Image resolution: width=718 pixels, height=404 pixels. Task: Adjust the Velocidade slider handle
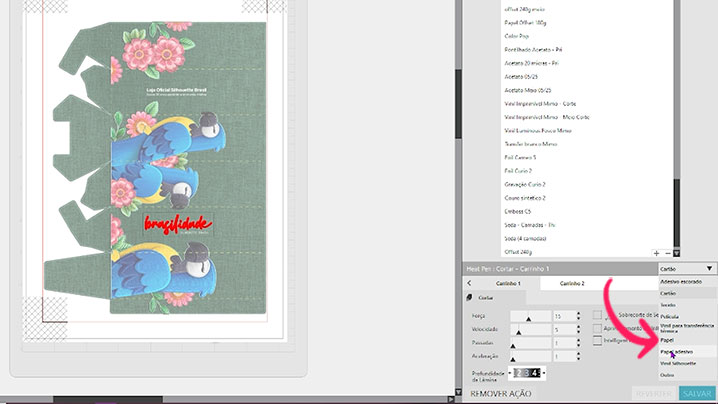[518, 332]
